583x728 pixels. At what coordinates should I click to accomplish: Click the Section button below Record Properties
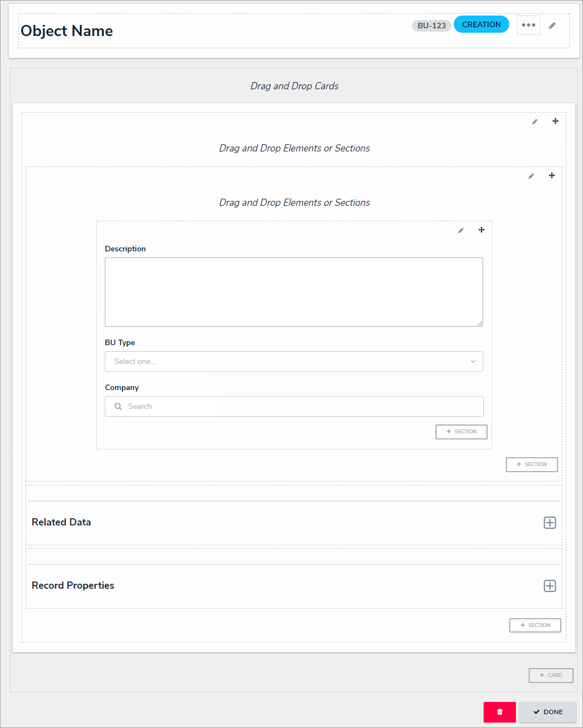click(535, 625)
